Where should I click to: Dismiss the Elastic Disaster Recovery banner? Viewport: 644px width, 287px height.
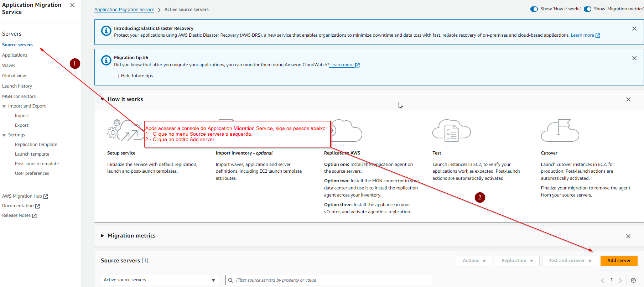pos(634,29)
